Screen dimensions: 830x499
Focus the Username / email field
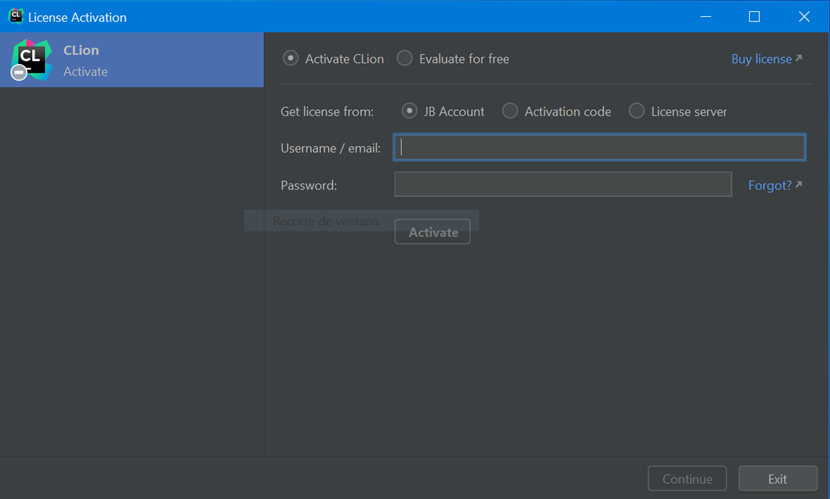pyautogui.click(x=599, y=147)
